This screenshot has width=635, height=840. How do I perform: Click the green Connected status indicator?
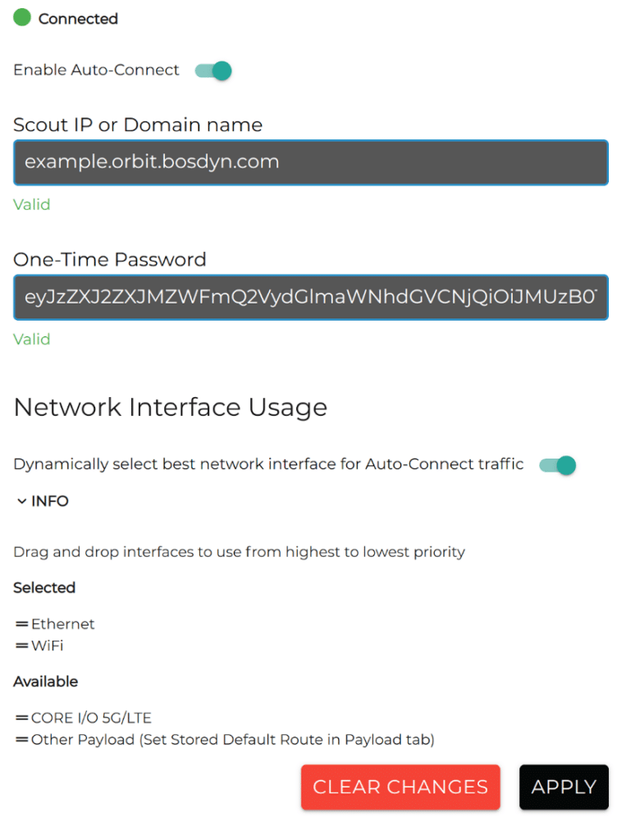click(x=22, y=16)
